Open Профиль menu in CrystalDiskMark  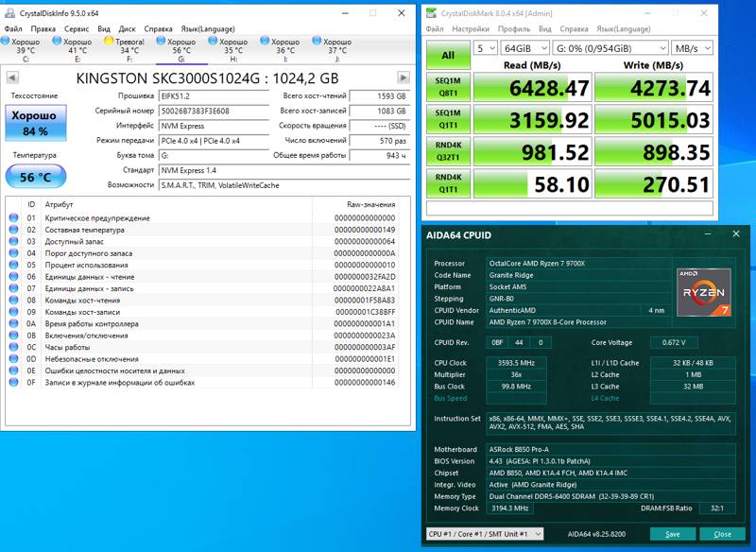tap(514, 29)
